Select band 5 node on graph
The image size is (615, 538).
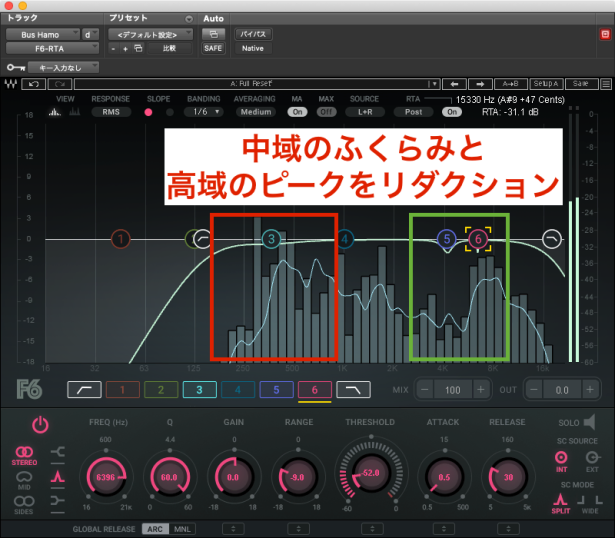click(446, 239)
